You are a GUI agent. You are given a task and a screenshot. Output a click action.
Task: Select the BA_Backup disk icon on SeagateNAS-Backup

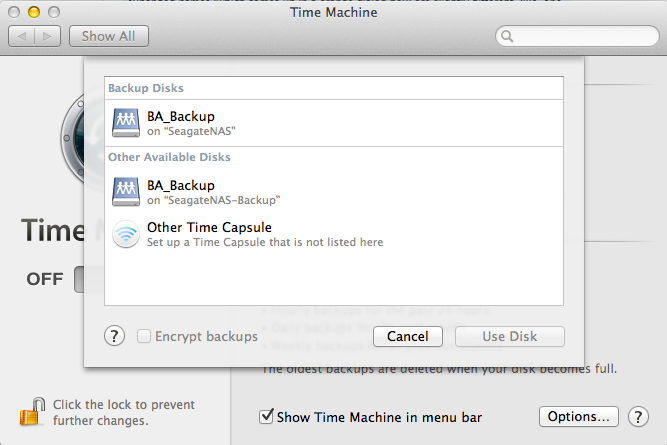pos(126,192)
